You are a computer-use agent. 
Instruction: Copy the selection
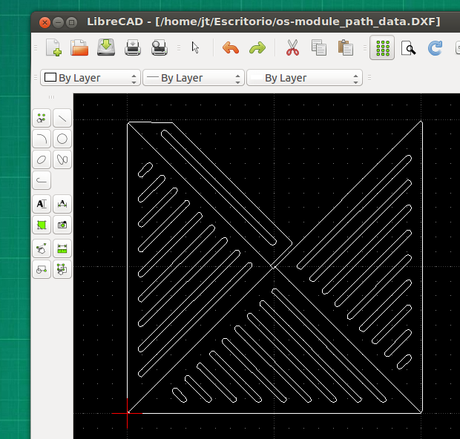tap(319, 47)
